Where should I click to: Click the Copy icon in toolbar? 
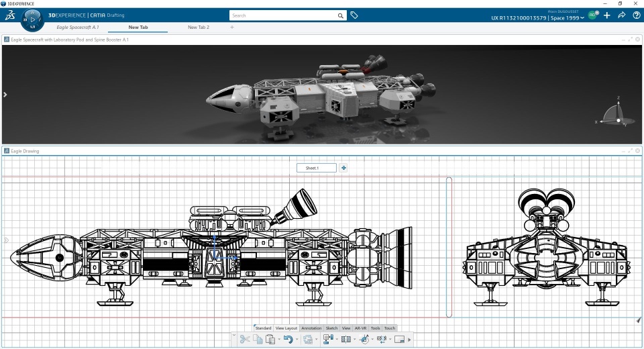click(x=258, y=339)
